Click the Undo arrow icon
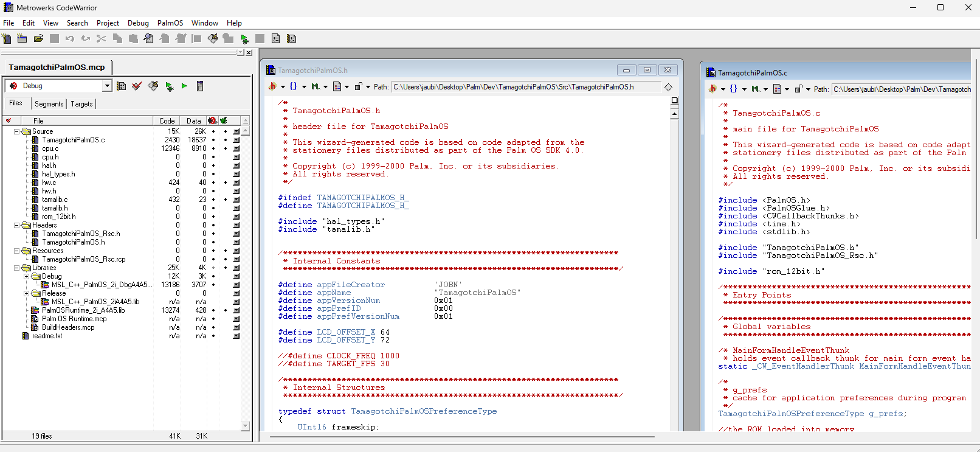 70,38
